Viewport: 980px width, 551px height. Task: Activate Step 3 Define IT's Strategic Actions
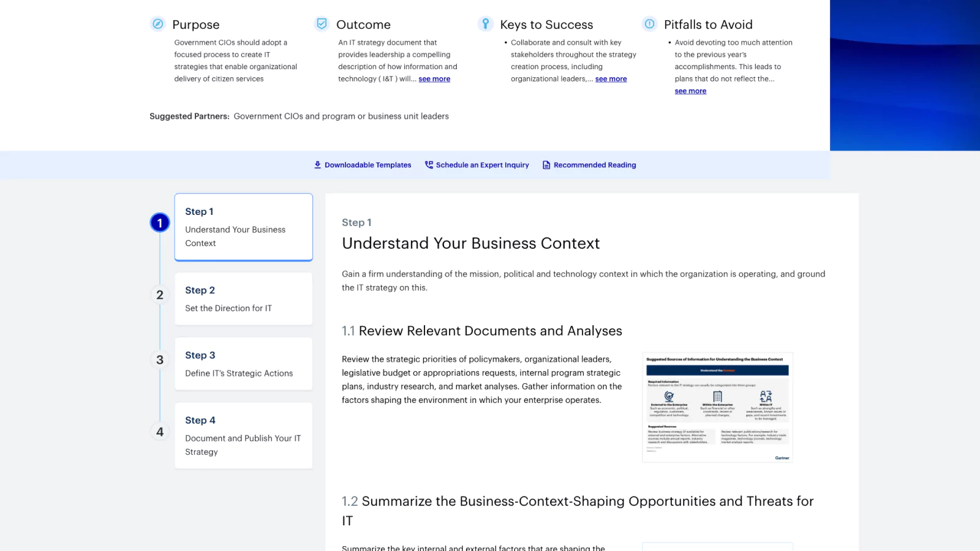(x=243, y=364)
